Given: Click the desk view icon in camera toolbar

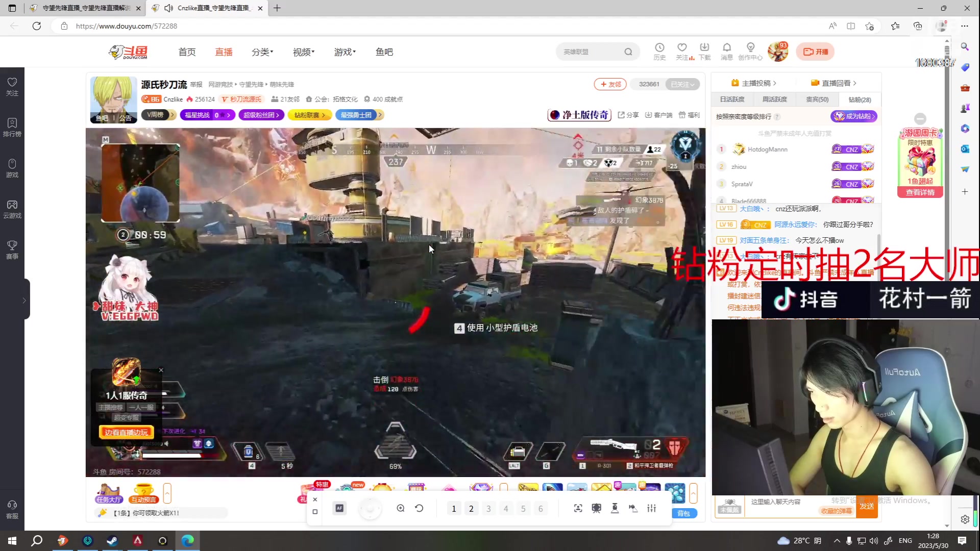Looking at the screenshot, I should 615,508.
